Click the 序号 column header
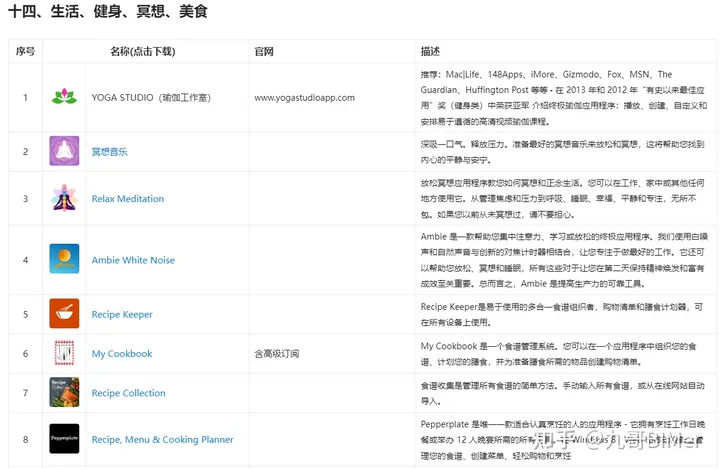The width and height of the screenshot is (720, 469). 25,51
